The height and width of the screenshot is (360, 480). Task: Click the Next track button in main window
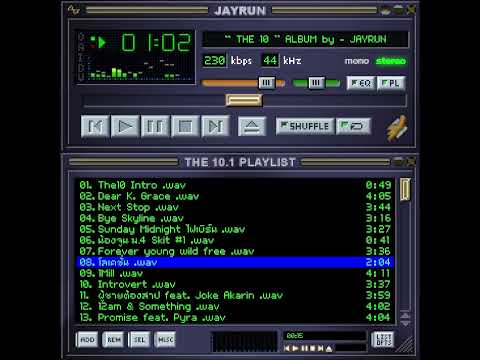pyautogui.click(x=215, y=126)
